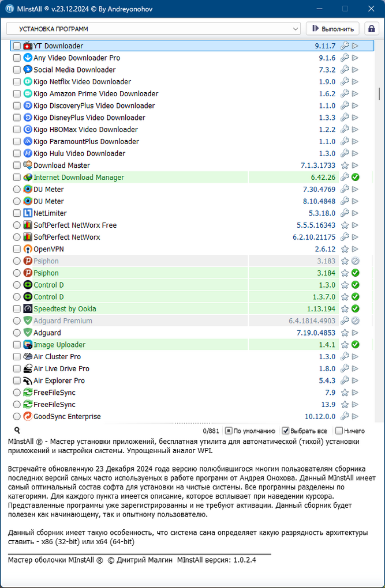Click the key icon for Kigo Hulu Video Downloader

pyautogui.click(x=345, y=153)
